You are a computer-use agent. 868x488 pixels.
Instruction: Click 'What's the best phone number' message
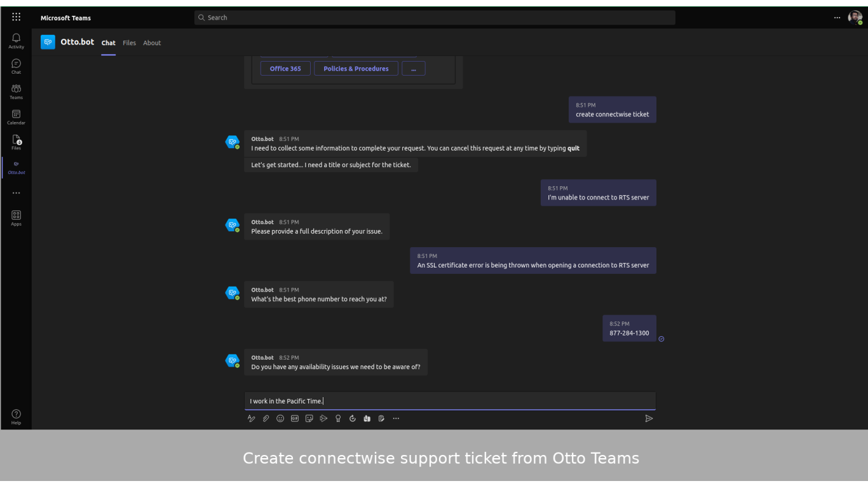[319, 294]
